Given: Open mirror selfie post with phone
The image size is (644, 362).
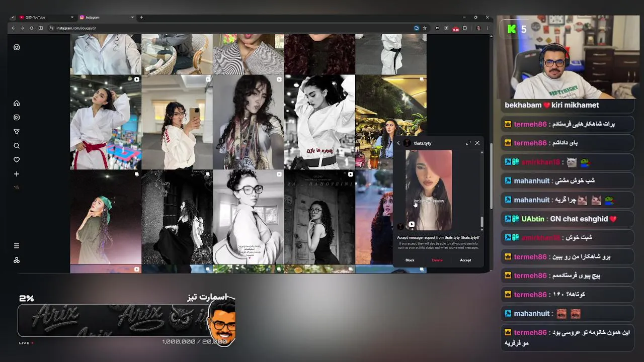Looking at the screenshot, I should coord(177,122).
